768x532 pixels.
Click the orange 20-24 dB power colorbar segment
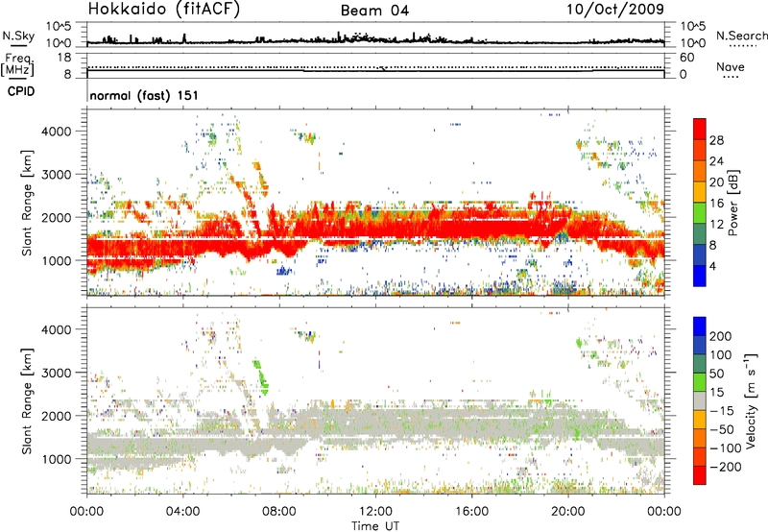pos(700,171)
